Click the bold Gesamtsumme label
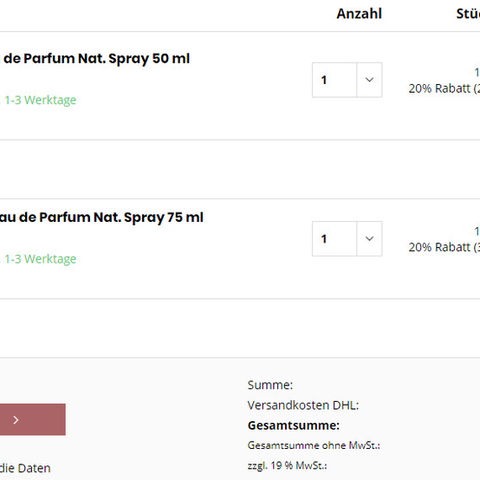Image resolution: width=480 pixels, height=480 pixels. [x=293, y=425]
